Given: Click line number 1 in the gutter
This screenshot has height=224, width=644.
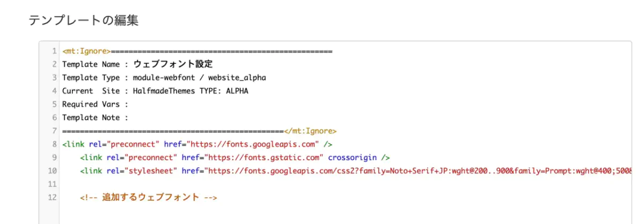Looking at the screenshot, I should [55, 51].
